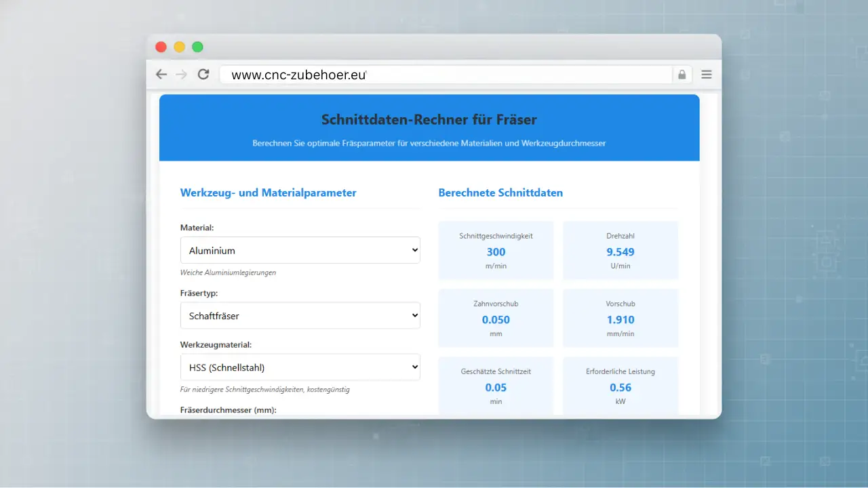Click the Zahnvorschub value 0.050
Viewport: 868px width, 488px height.
[x=496, y=320]
